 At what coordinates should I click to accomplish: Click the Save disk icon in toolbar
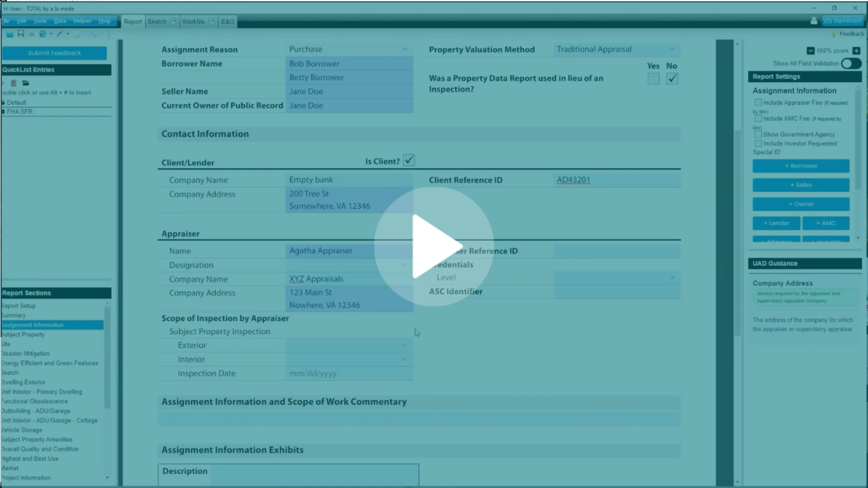click(21, 34)
